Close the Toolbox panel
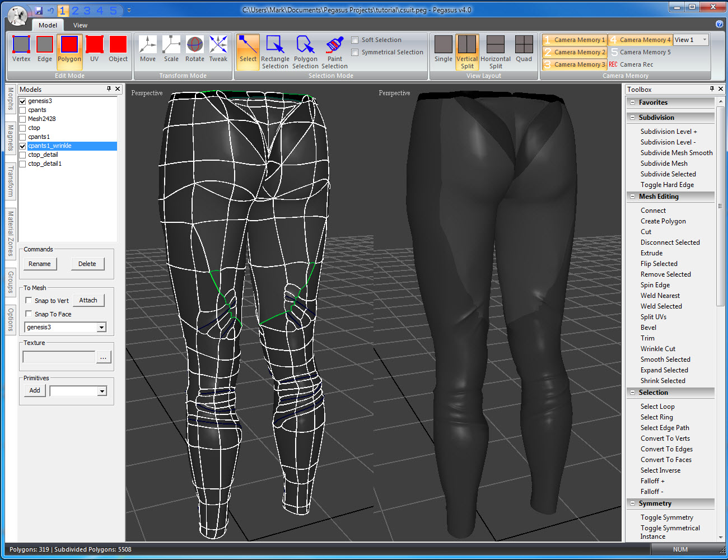The height and width of the screenshot is (560, 728). [720, 88]
